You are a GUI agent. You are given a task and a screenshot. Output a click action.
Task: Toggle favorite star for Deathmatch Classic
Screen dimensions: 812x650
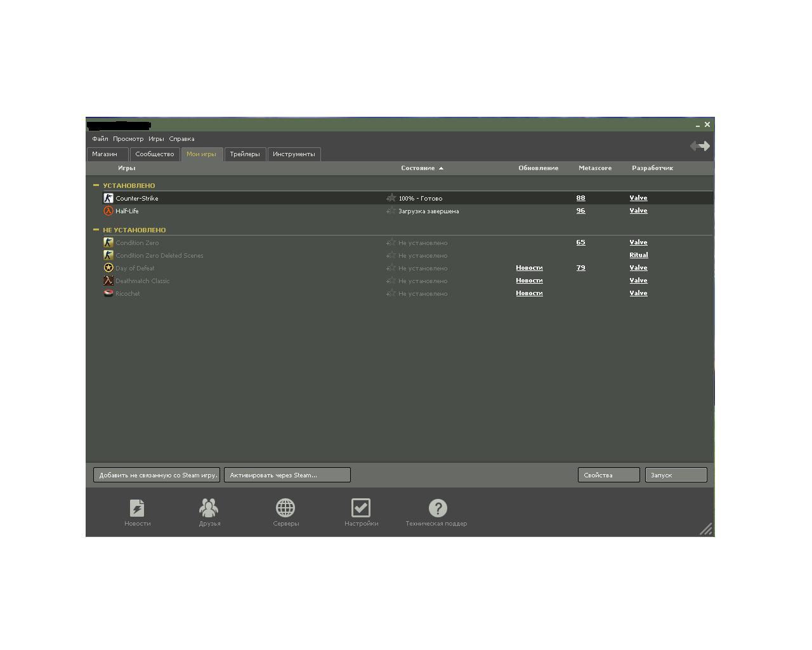(391, 281)
